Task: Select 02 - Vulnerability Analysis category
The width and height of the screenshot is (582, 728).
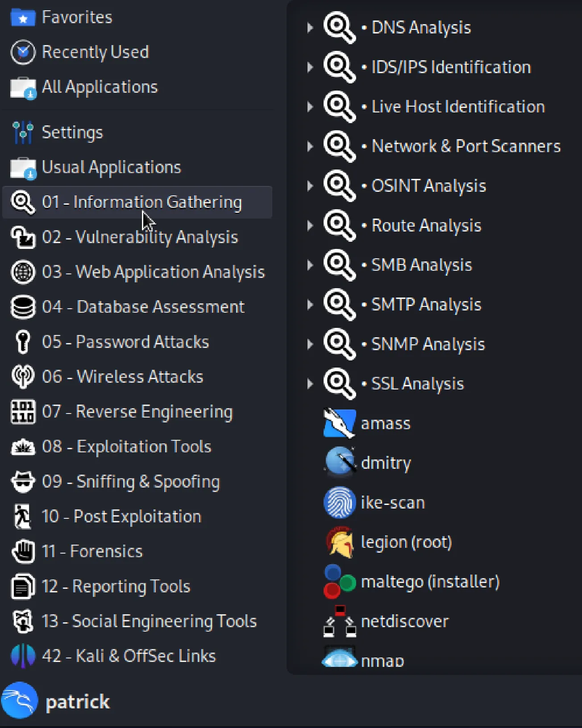Action: point(140,237)
